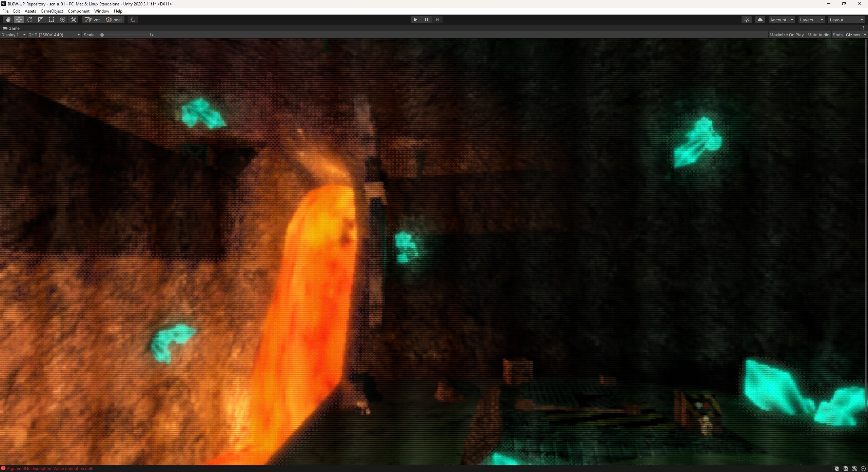Open the Display 1 dropdown
The image size is (868, 472).
(x=13, y=35)
